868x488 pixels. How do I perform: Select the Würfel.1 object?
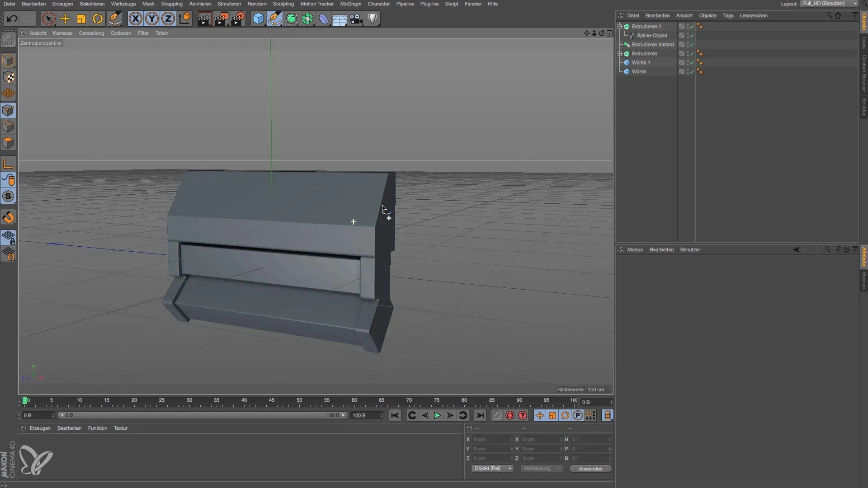click(x=641, y=62)
